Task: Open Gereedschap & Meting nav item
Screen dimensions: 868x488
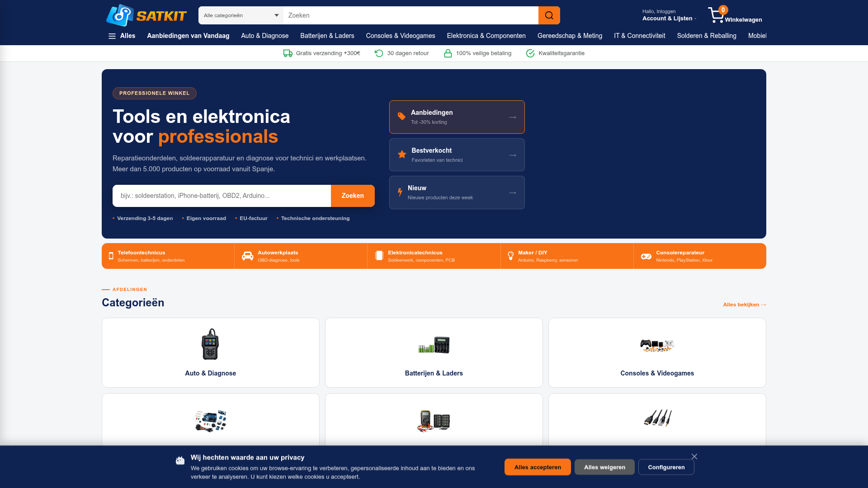Action: point(570,36)
